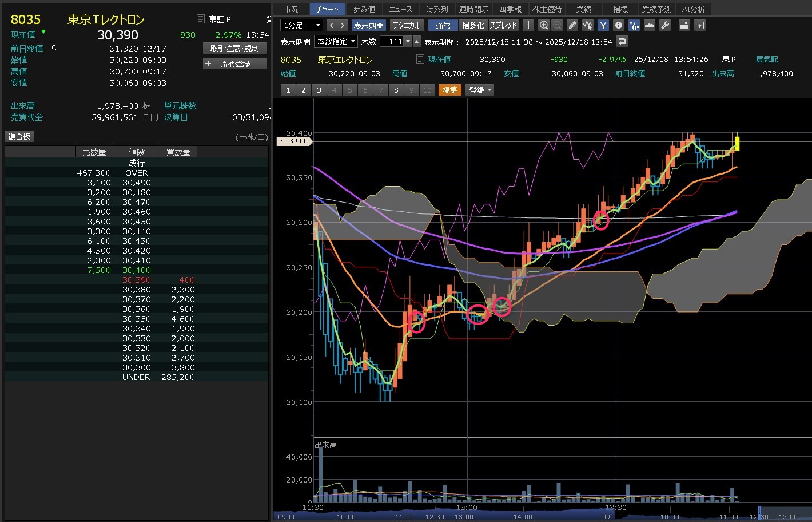
Task: Click the 取引注意・規制 button
Action: coord(235,49)
